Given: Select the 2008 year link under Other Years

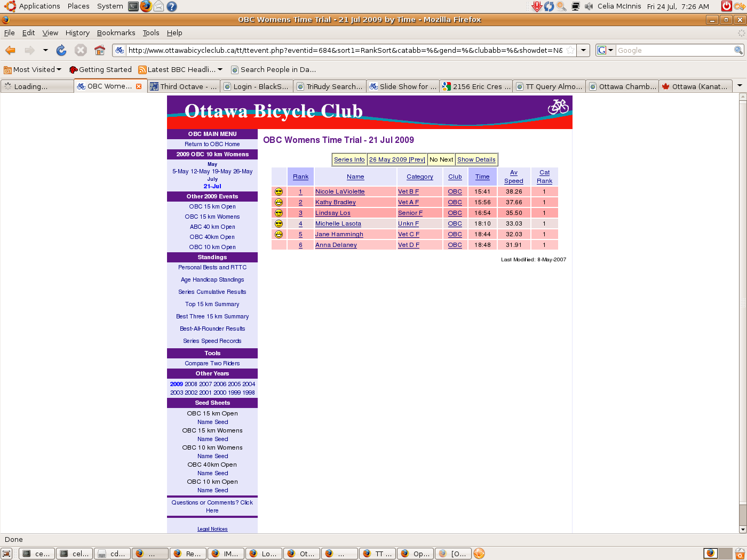Looking at the screenshot, I should point(191,384).
